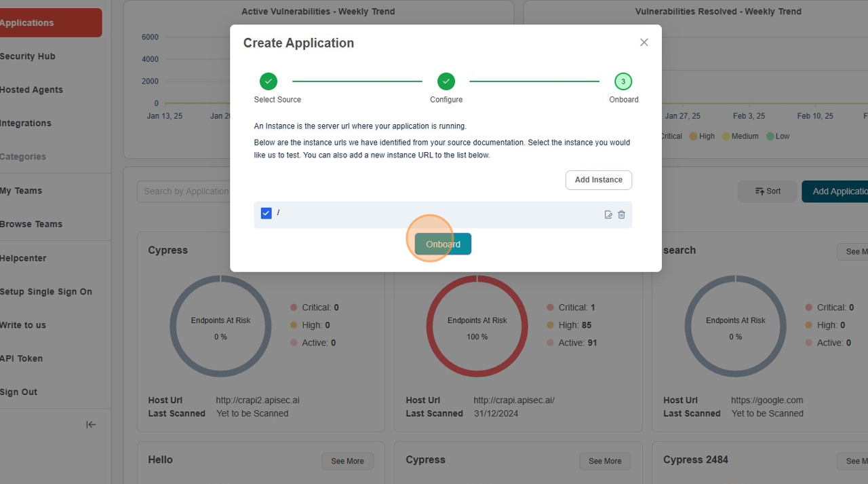
Task: Click the Search by Application field
Action: click(x=184, y=191)
